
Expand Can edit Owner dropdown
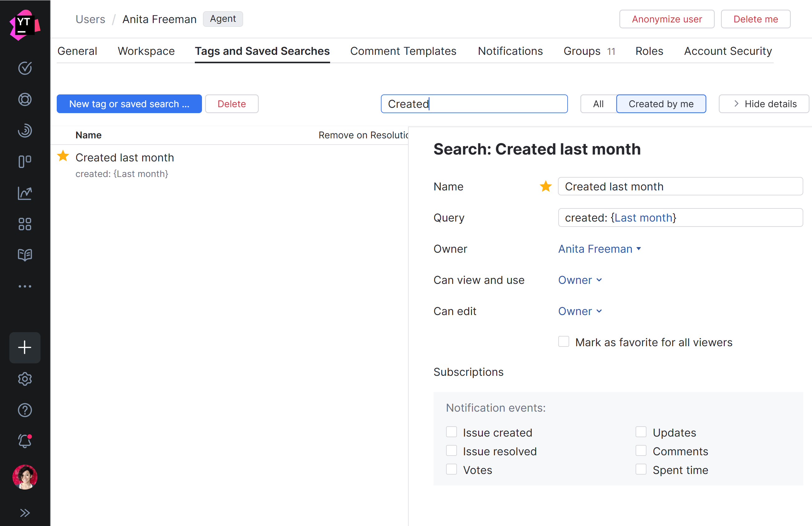[x=580, y=311]
